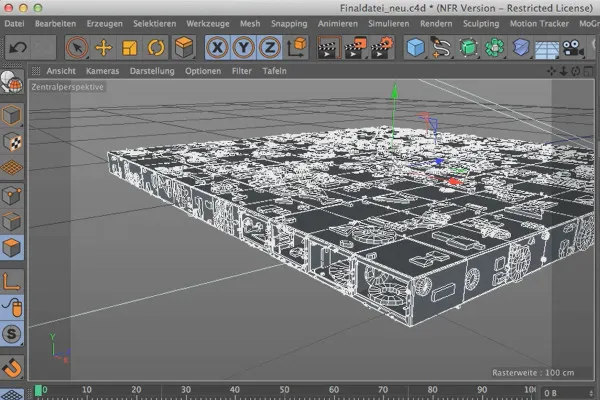This screenshot has height=400, width=600.
Task: Switch to points mode
Action: [11, 196]
